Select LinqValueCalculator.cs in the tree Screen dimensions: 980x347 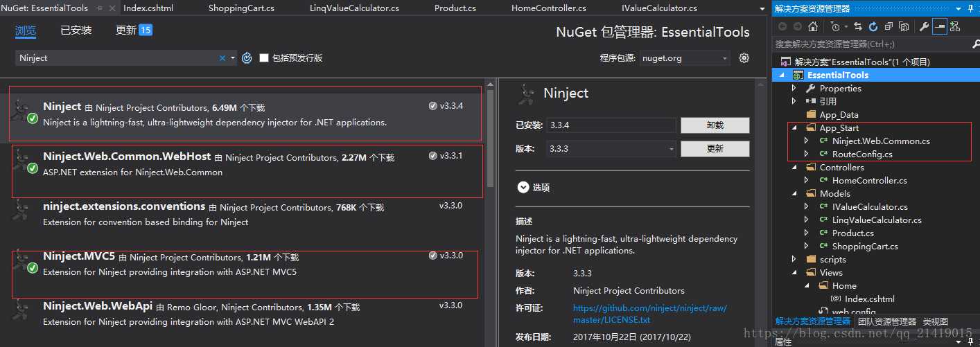point(877,220)
